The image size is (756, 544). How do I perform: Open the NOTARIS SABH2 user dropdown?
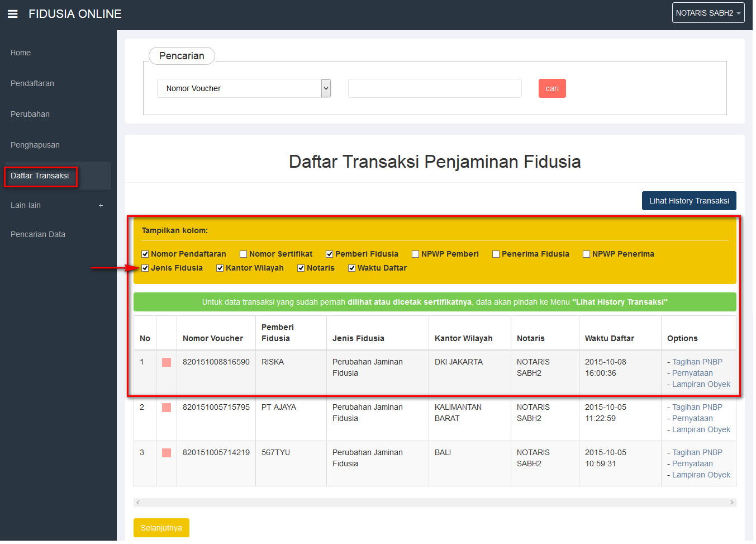tap(708, 13)
